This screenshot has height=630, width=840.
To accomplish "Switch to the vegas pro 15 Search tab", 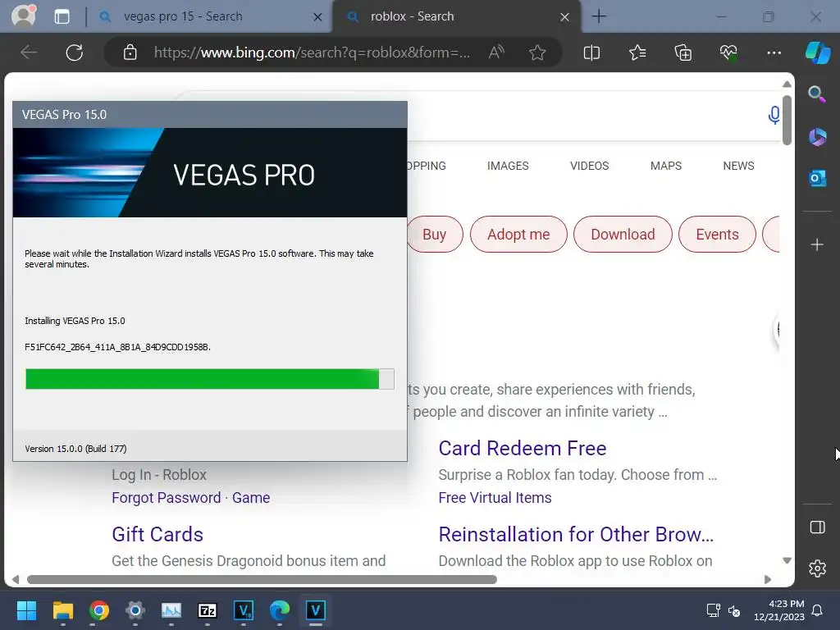I will pyautogui.click(x=183, y=16).
